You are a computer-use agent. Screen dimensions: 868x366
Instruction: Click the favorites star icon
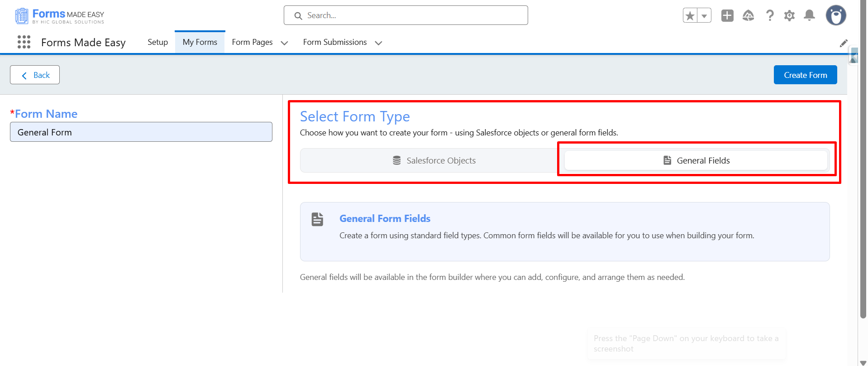click(x=690, y=16)
